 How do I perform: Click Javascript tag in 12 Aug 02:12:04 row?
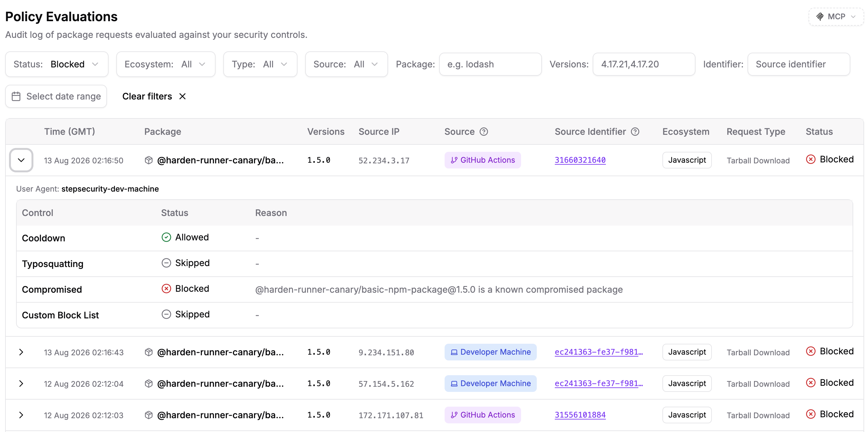[x=687, y=383]
